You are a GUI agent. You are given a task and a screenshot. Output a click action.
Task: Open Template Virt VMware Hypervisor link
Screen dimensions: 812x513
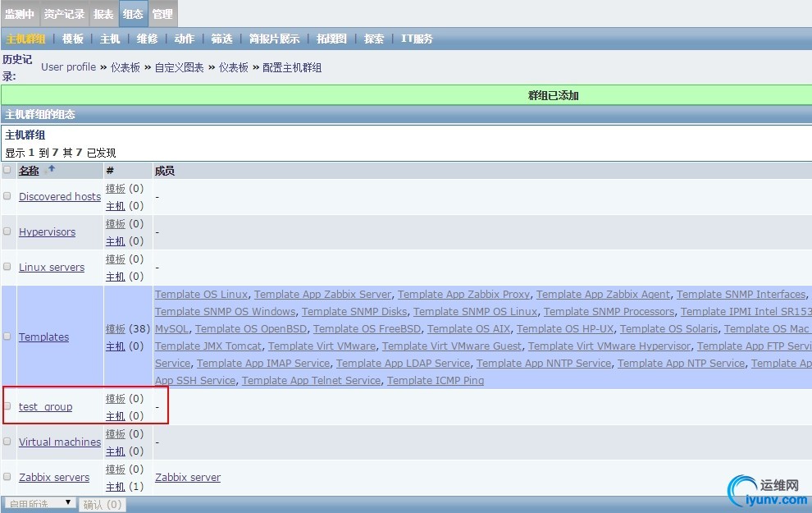click(609, 346)
